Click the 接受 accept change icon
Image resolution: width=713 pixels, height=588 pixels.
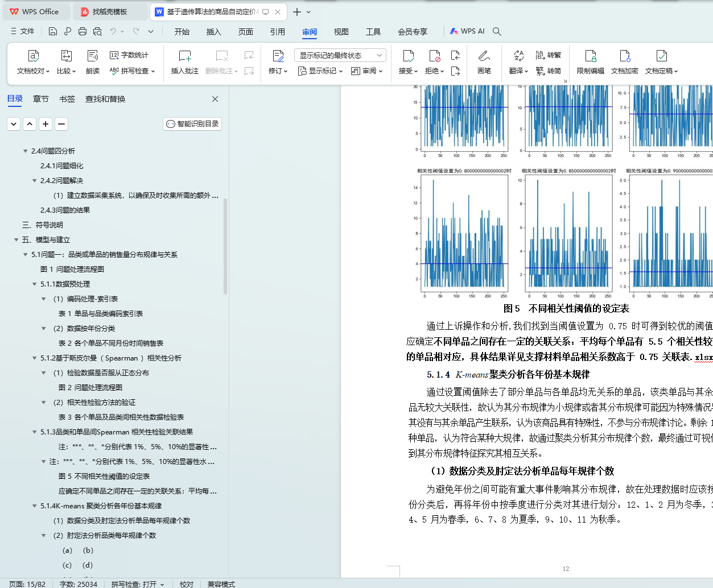[409, 56]
